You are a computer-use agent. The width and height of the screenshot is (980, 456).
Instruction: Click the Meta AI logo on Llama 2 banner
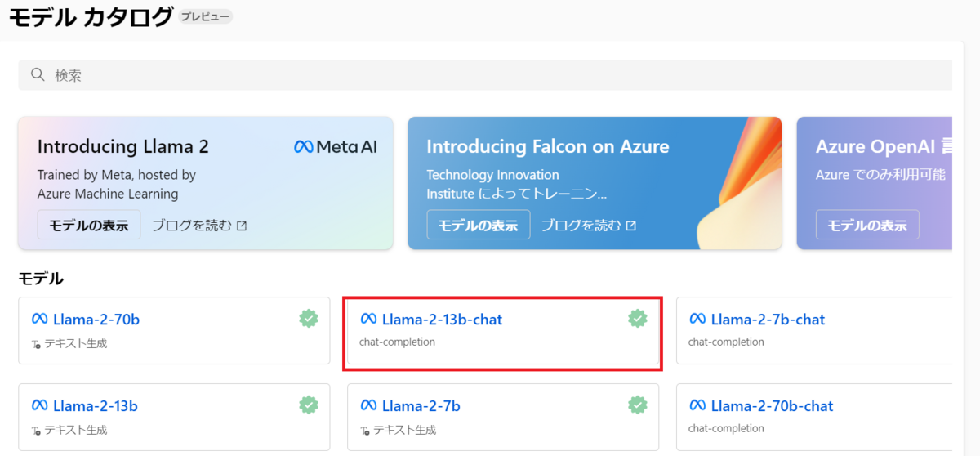[336, 147]
